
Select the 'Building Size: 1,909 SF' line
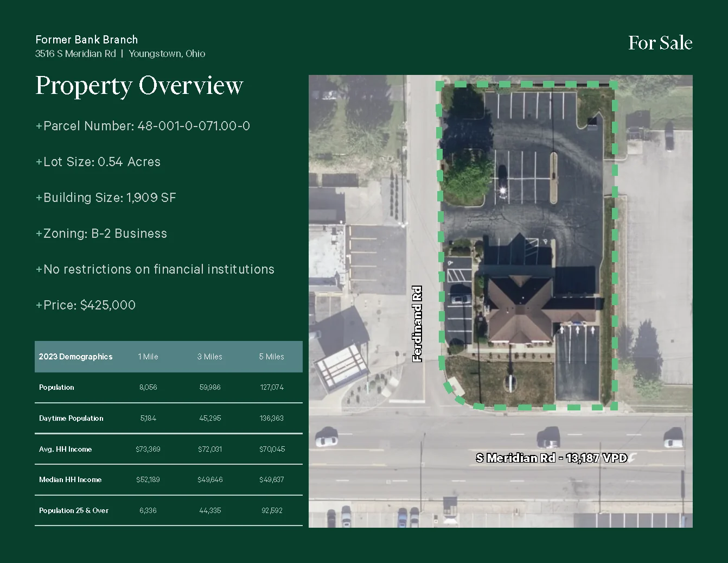click(x=106, y=198)
